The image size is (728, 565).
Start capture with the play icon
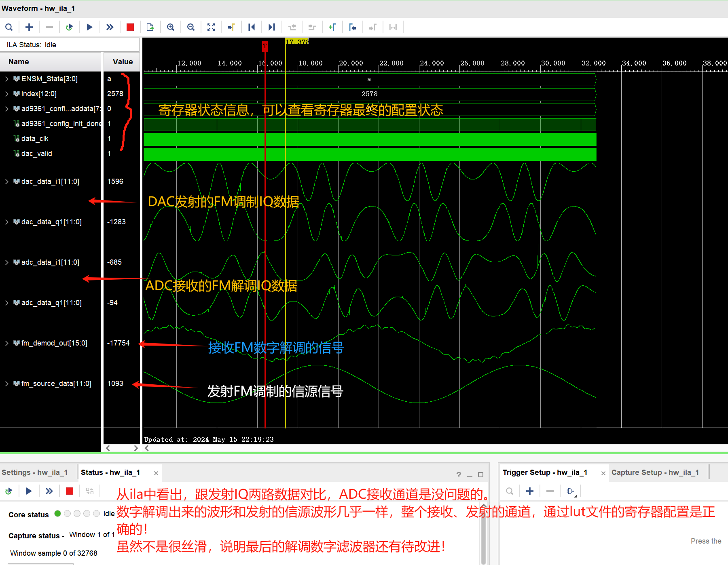pyautogui.click(x=89, y=27)
